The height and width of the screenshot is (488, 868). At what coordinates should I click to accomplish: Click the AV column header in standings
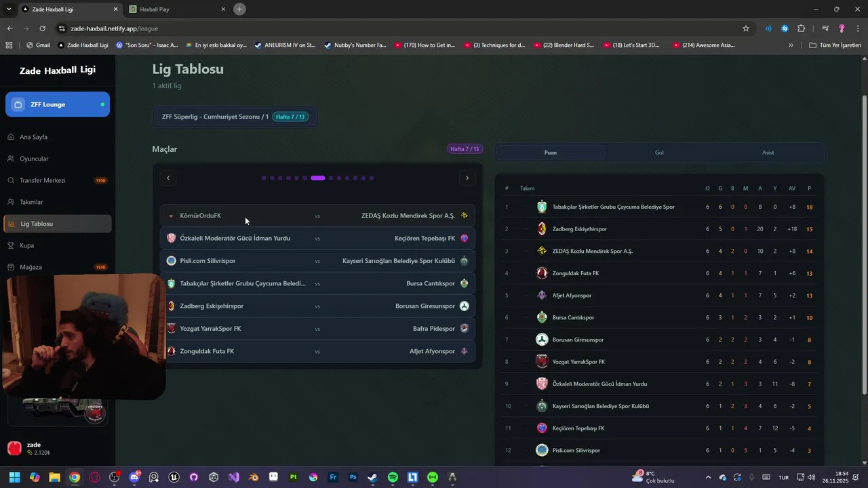point(792,188)
